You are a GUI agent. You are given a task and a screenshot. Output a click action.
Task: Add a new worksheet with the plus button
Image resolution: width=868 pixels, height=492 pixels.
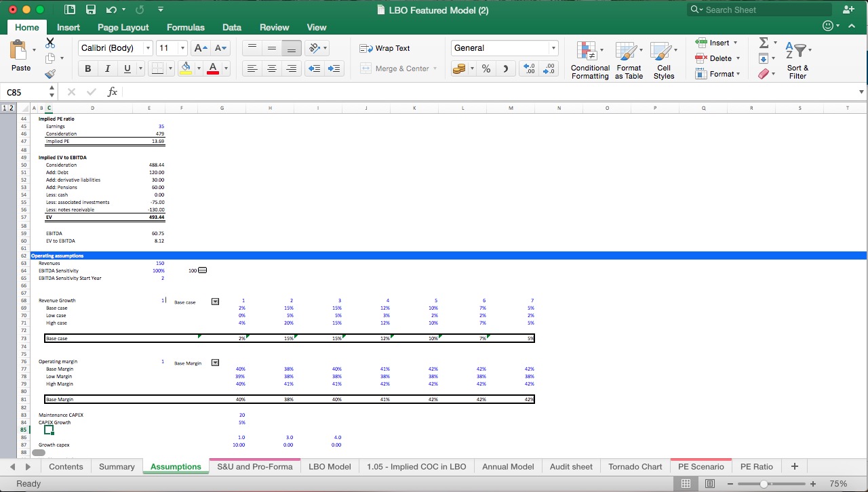tap(794, 466)
